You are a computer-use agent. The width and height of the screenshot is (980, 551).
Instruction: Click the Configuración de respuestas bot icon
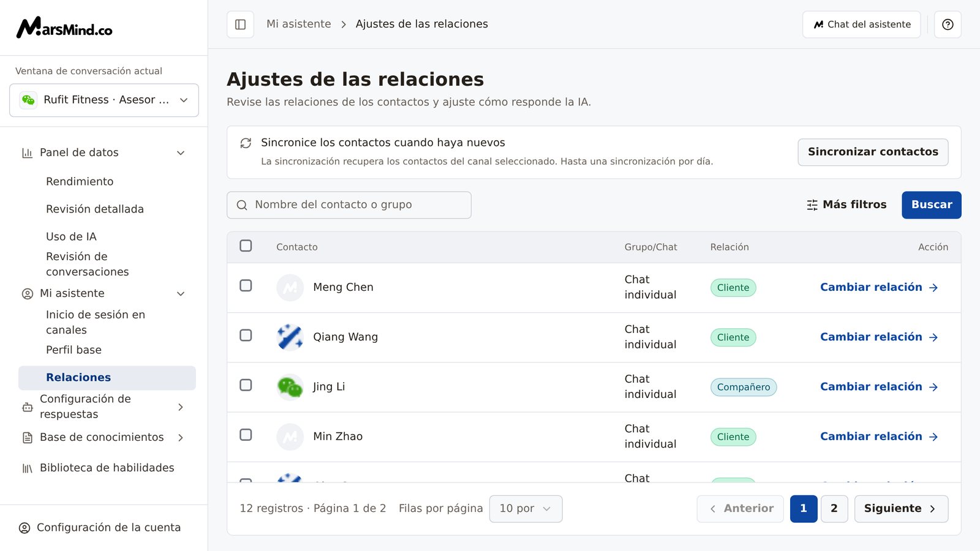(27, 407)
